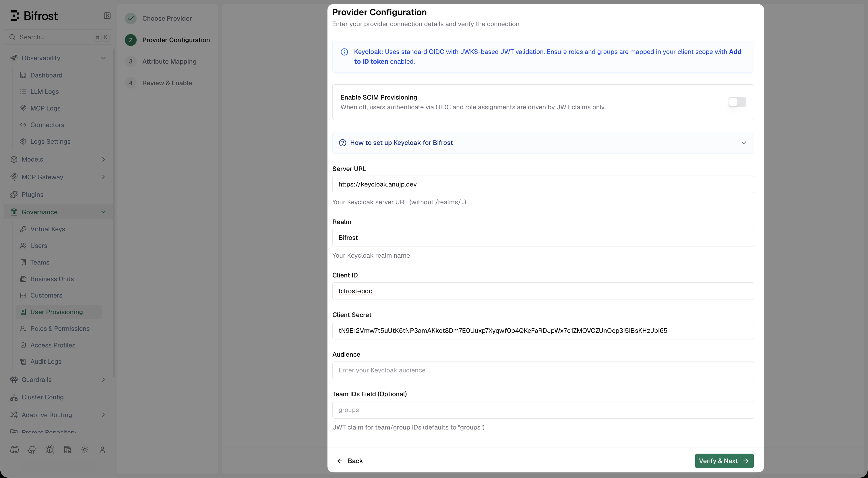The image size is (868, 478).
Task: Click the Business Units icon
Action: 23,279
